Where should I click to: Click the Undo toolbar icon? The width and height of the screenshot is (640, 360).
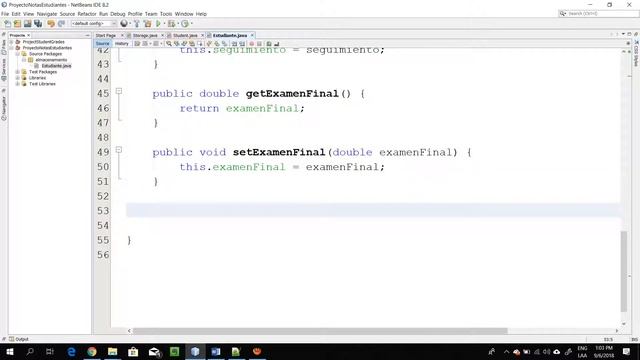[51, 24]
